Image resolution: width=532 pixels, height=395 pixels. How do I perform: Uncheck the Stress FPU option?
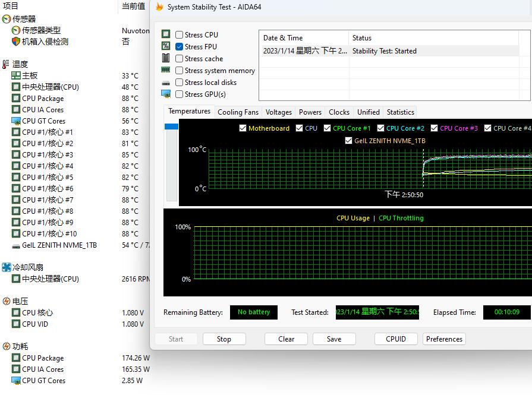pos(180,47)
